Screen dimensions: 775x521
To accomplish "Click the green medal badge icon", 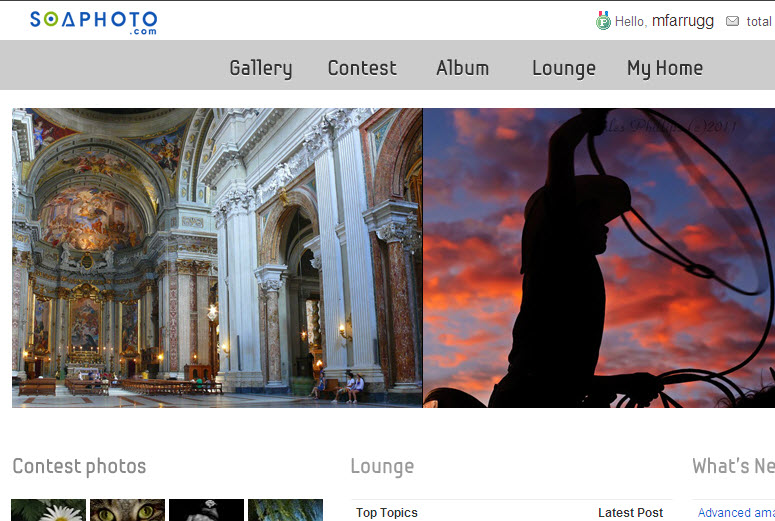I will [603, 20].
